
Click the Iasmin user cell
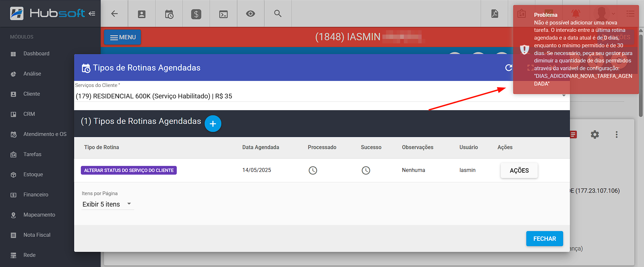click(x=467, y=170)
